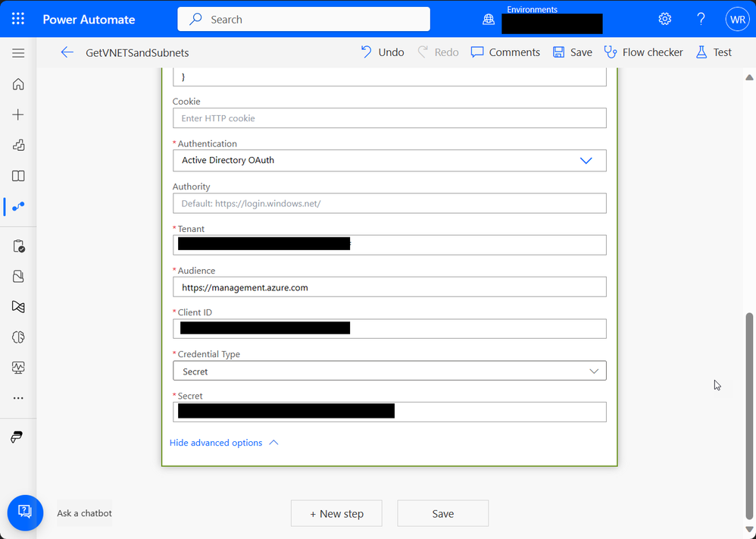Viewport: 756px width, 539px height.
Task: Open the app launcher waffle icon
Action: pyautogui.click(x=18, y=19)
